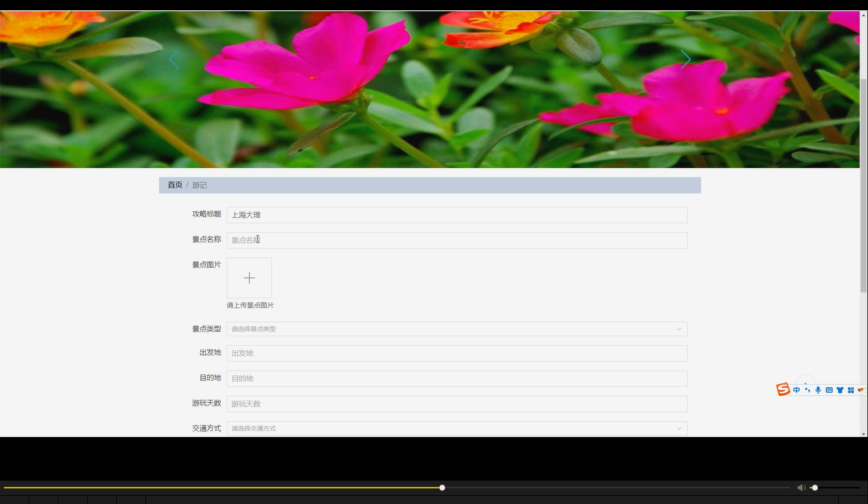Focus the 景点名称 input field
The image size is (868, 504).
point(457,240)
